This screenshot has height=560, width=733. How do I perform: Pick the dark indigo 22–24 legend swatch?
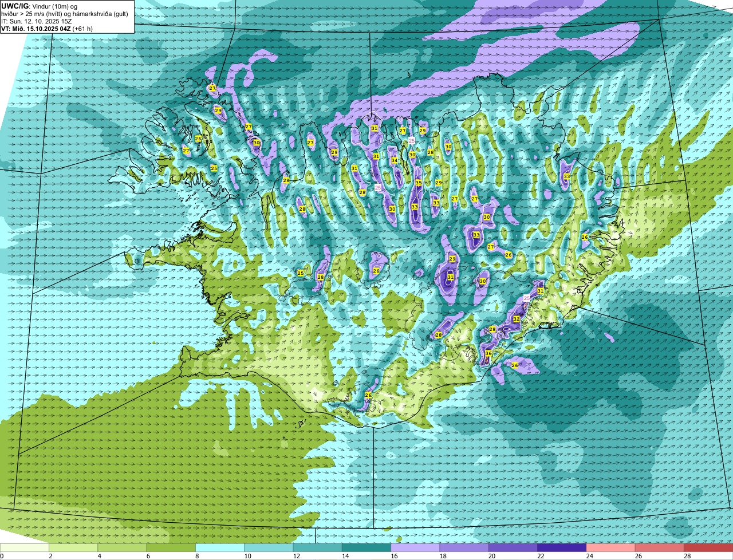(562, 547)
